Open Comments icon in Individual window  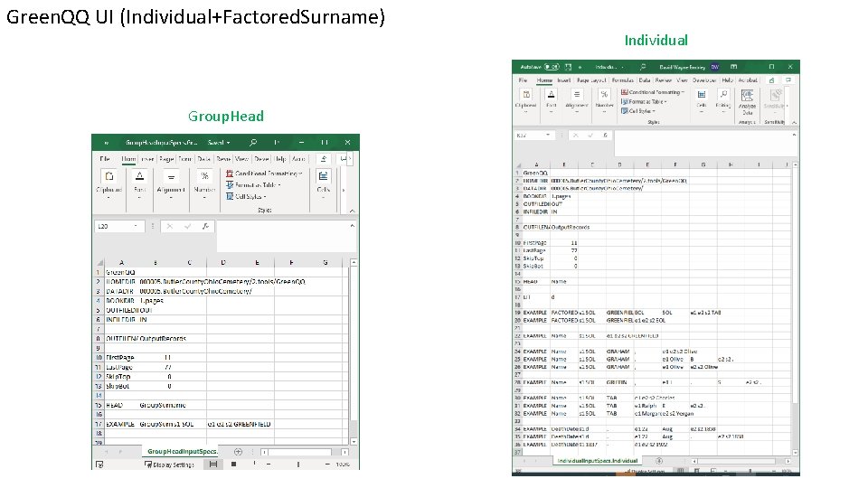[788, 80]
